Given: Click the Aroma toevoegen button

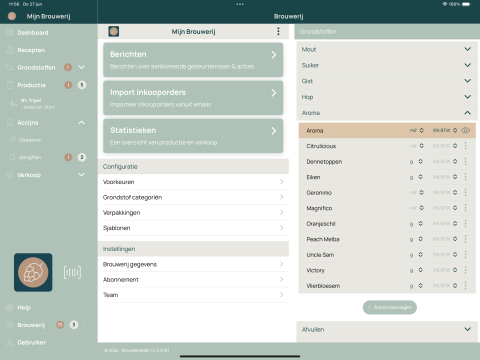Looking at the screenshot, I should click(x=390, y=307).
